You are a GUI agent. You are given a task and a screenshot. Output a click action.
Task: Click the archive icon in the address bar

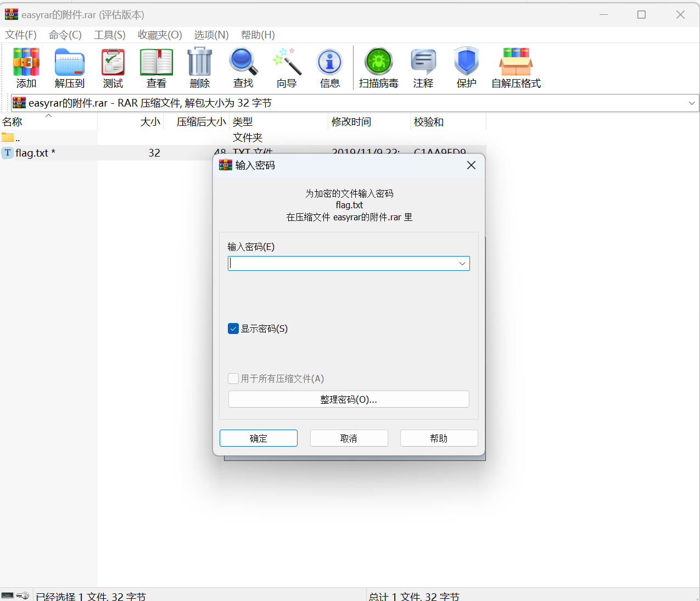(x=19, y=103)
